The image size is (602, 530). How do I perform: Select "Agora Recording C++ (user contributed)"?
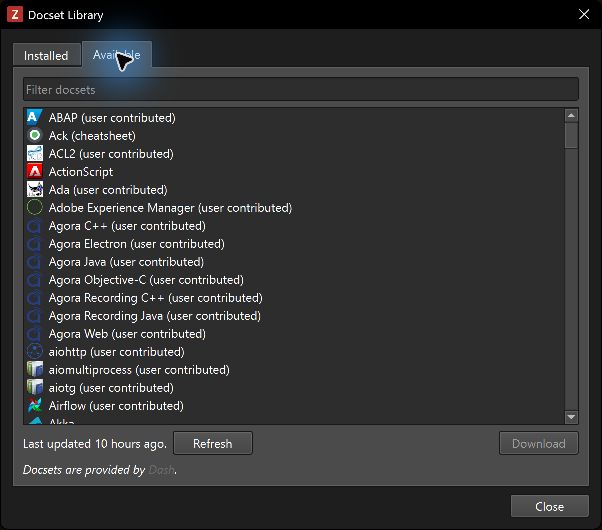294,298
